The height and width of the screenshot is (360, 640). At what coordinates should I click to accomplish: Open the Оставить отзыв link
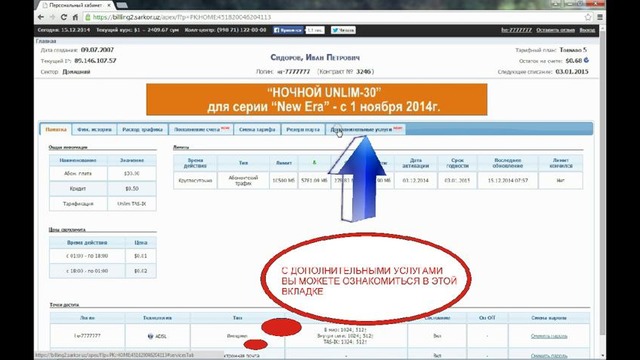tap(555, 30)
